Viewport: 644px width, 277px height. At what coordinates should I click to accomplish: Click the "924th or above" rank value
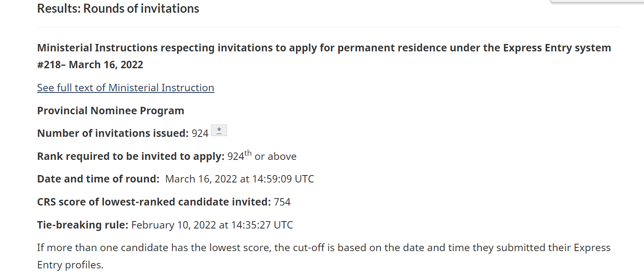[x=262, y=157]
